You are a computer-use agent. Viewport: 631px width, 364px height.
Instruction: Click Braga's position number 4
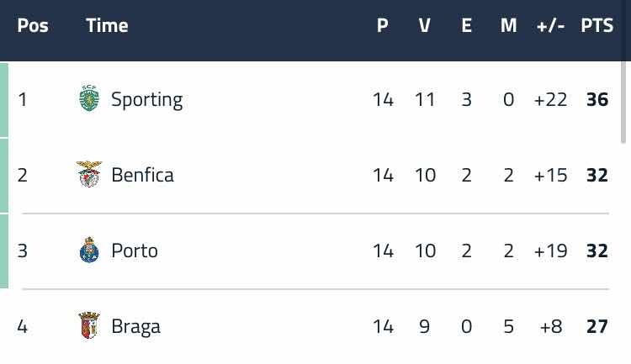pyautogui.click(x=23, y=326)
